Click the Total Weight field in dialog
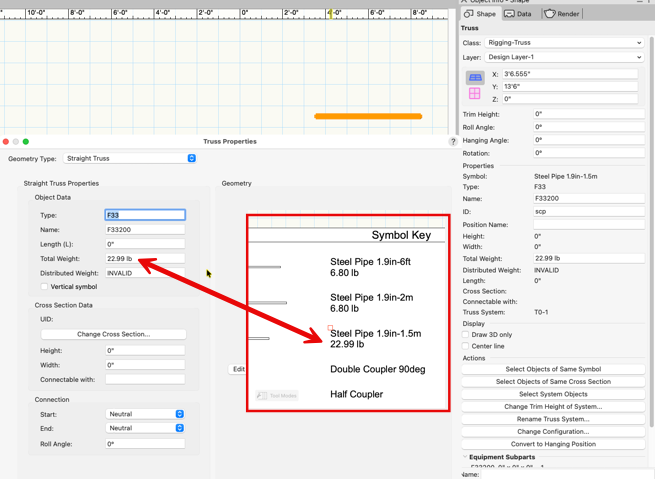 pos(145,258)
